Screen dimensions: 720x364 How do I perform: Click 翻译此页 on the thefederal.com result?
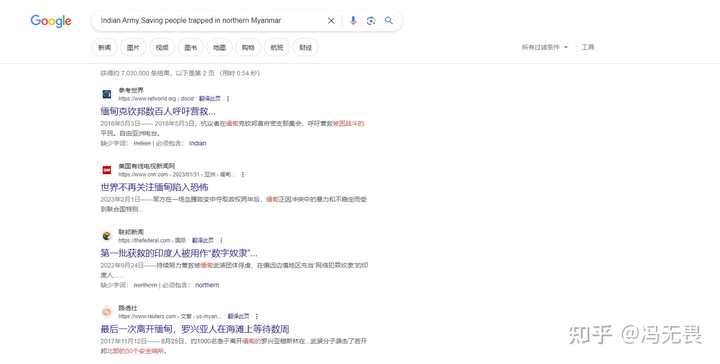click(202, 240)
